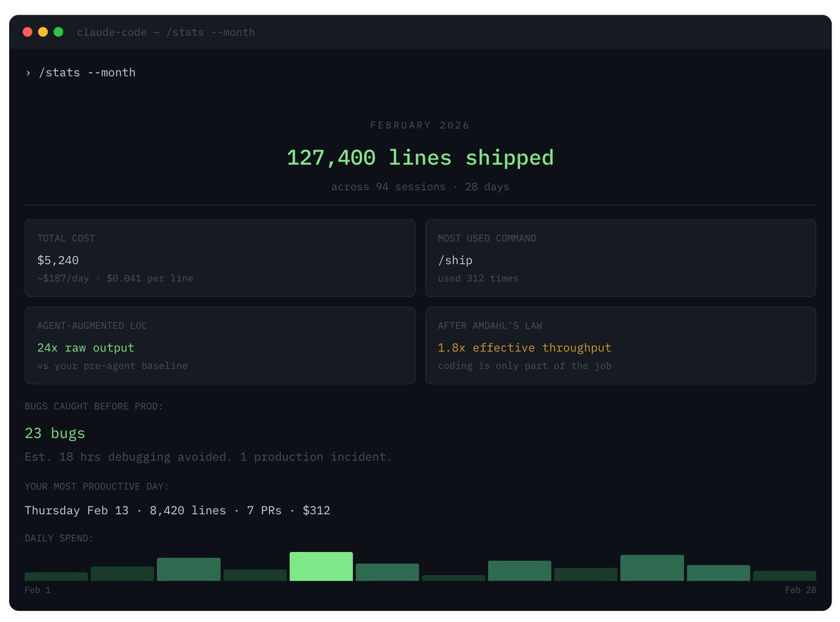The height and width of the screenshot is (622, 840).
Task: Click the 1.8x effective throughput value
Action: (x=524, y=348)
